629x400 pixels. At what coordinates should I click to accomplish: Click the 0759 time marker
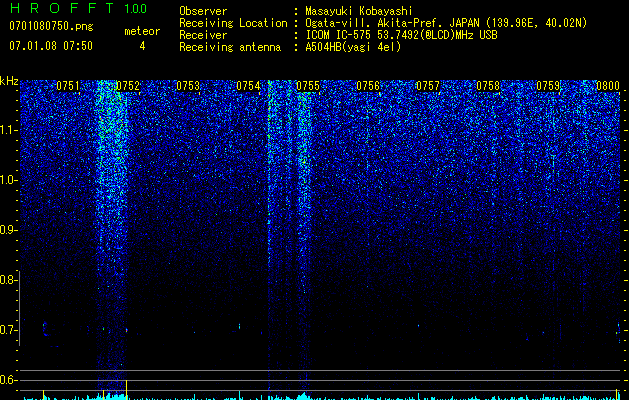548,86
